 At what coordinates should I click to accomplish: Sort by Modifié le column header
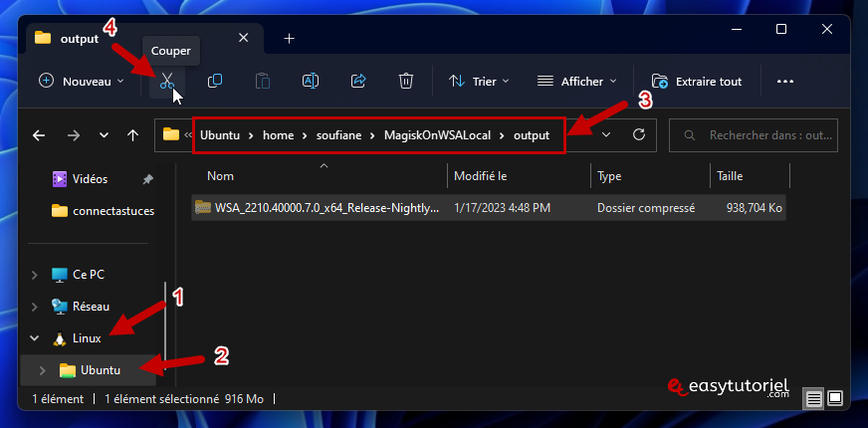pyautogui.click(x=481, y=176)
